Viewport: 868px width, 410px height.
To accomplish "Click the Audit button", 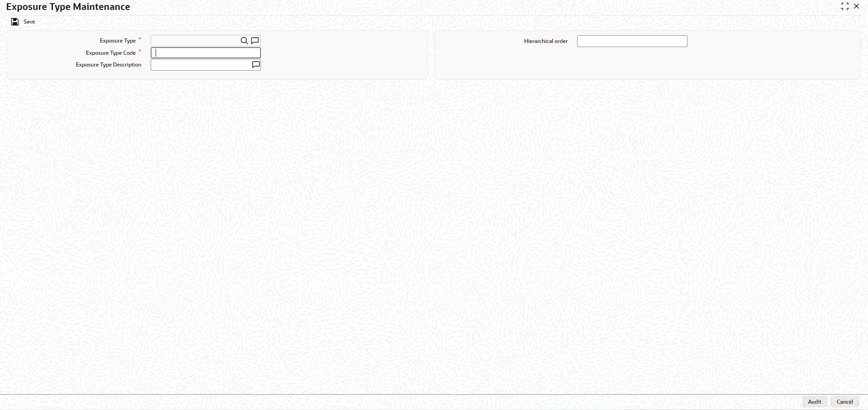I will 815,402.
